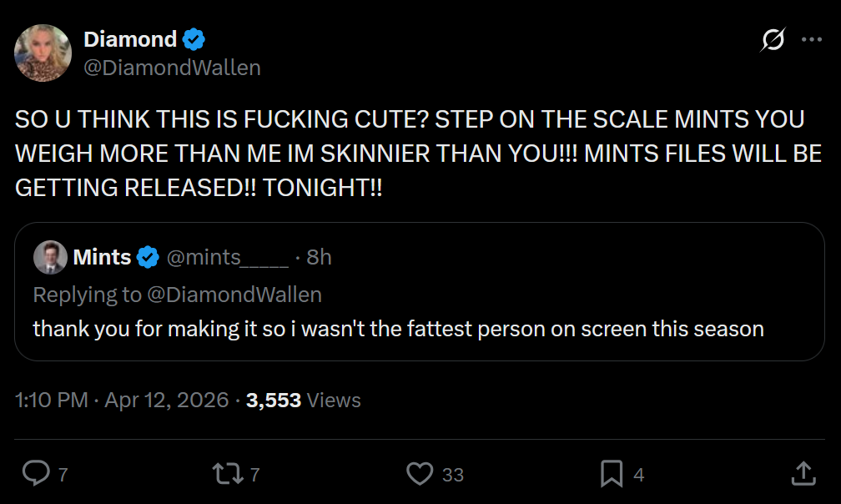Open the three-dot more options menu
Viewport: 841px width, 504px height.
point(811,40)
